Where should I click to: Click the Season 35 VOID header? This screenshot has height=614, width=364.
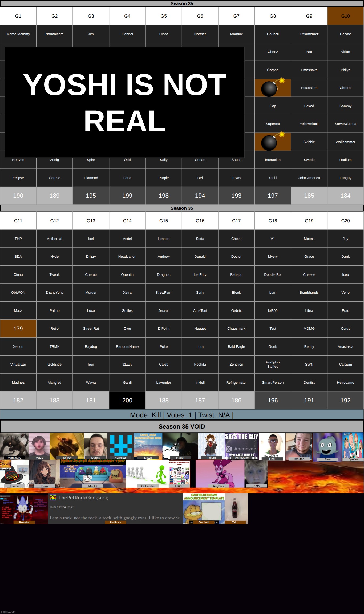(x=182, y=426)
